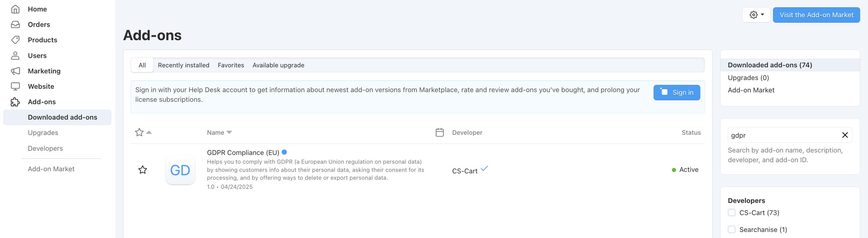Screen dimensions: 868x238
Task: Click the CS-Cart developer name
Action: pyautogui.click(x=465, y=171)
